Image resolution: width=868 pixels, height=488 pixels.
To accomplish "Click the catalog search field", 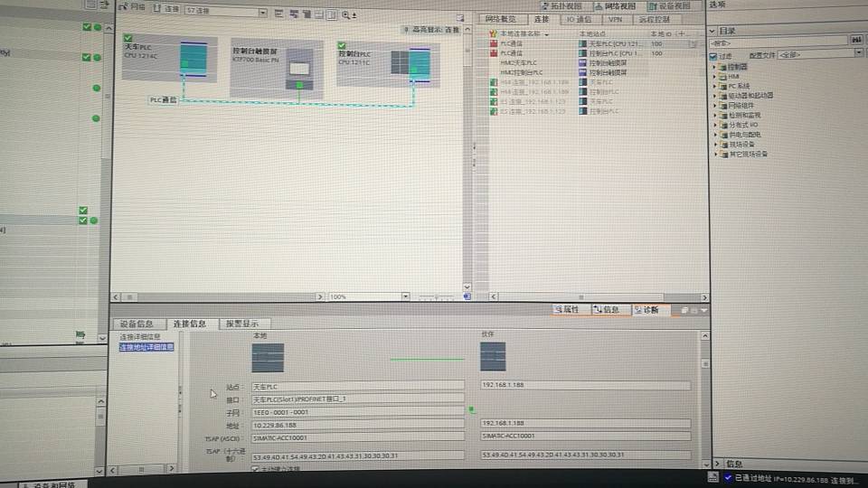I will coord(778,42).
